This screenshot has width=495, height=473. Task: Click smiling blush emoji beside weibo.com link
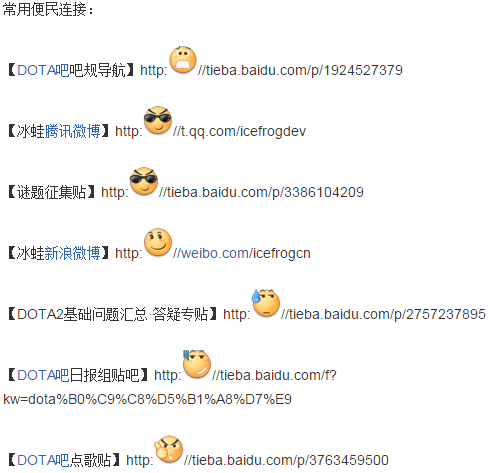point(158,242)
